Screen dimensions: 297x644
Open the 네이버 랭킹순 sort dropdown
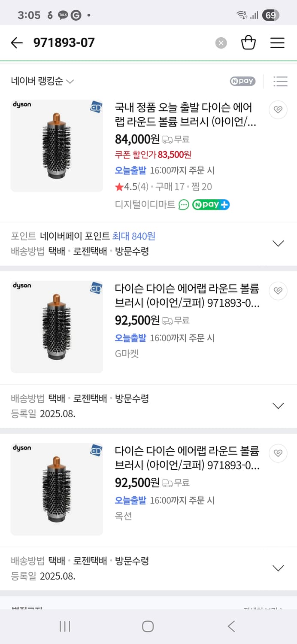(42, 81)
